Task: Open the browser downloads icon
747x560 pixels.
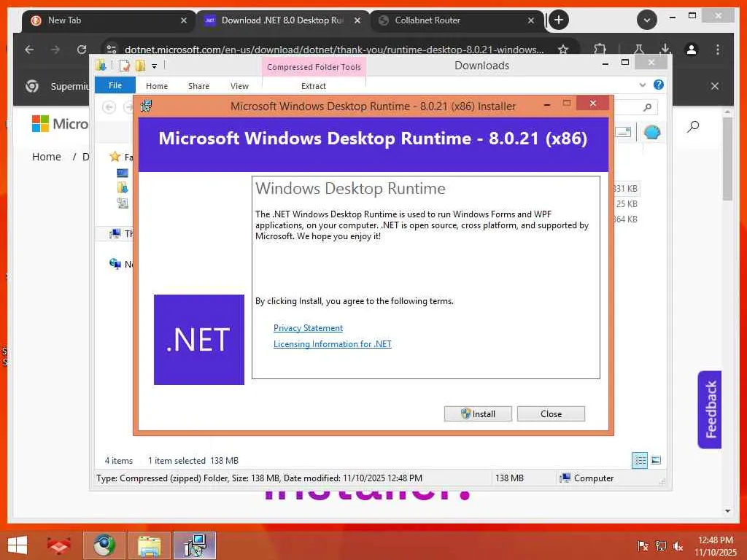Action: click(665, 49)
